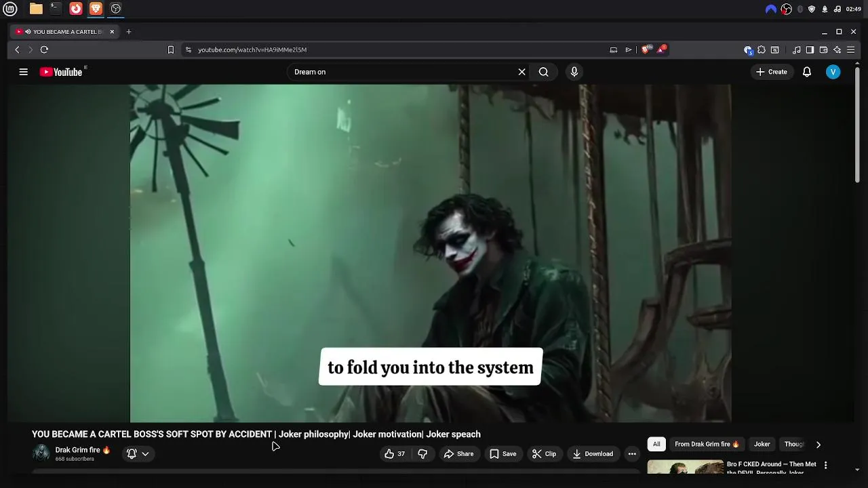Open a new browser tab
The height and width of the screenshot is (488, 868).
click(x=129, y=32)
